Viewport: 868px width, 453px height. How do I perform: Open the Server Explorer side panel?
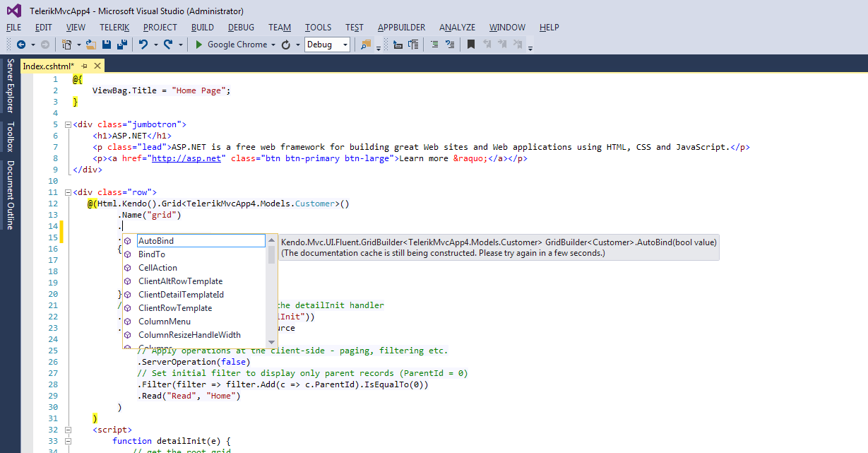(x=10, y=86)
